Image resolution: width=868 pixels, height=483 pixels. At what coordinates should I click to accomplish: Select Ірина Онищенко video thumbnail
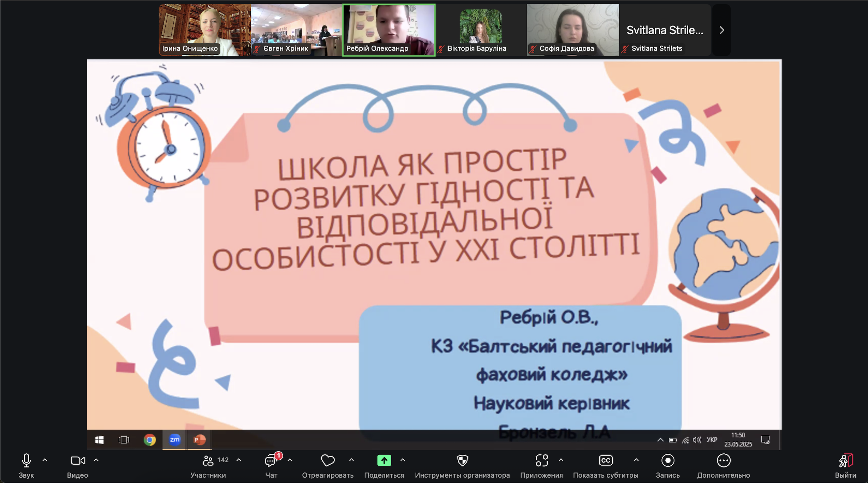click(204, 30)
